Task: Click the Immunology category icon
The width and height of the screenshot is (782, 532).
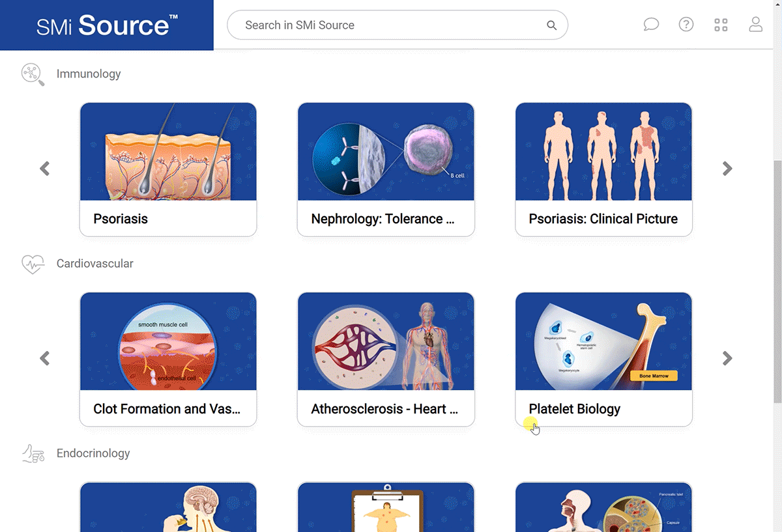Action: [x=33, y=74]
